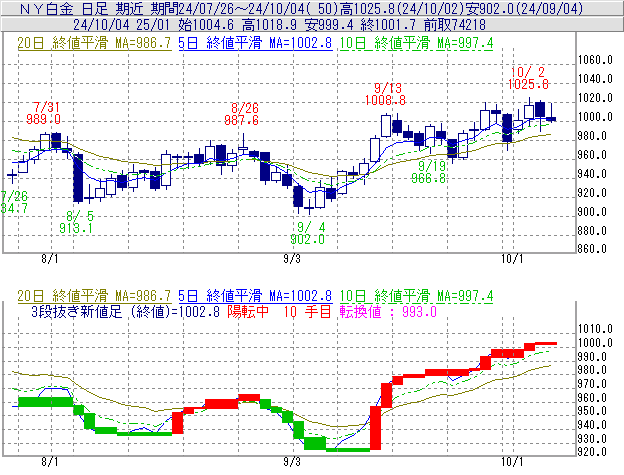This screenshot has width=624, height=475.
Task: Select the 8/26 987.6 high annotation
Action: click(x=242, y=114)
